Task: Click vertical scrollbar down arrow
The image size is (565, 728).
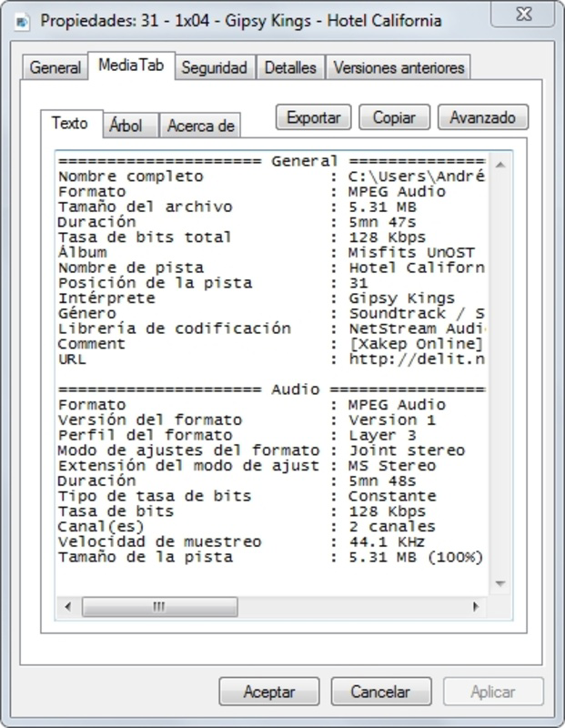Action: pyautogui.click(x=500, y=583)
